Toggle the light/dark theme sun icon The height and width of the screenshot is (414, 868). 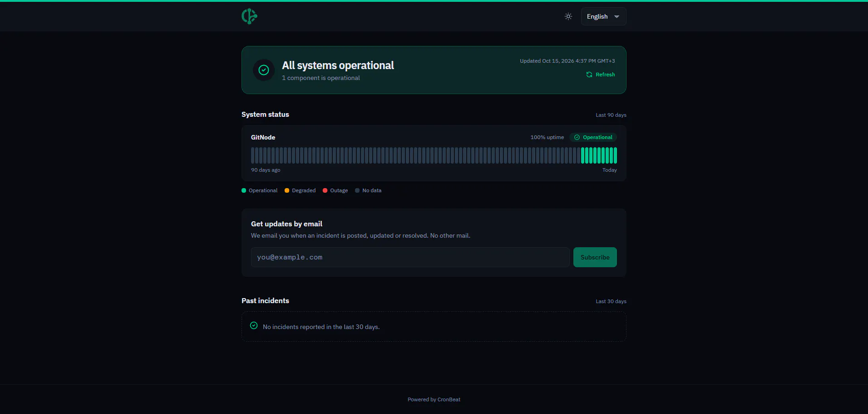(x=568, y=16)
